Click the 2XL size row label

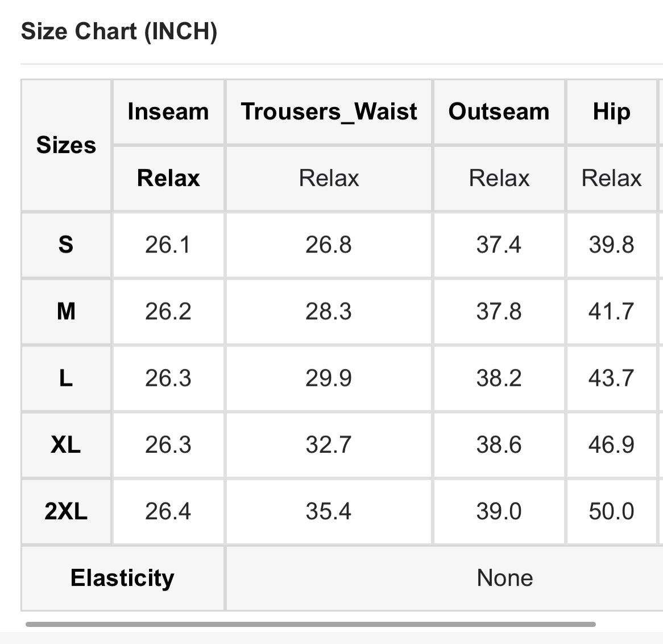(66, 511)
